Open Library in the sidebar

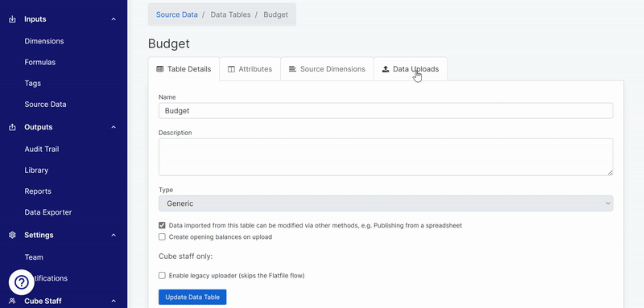(36, 170)
